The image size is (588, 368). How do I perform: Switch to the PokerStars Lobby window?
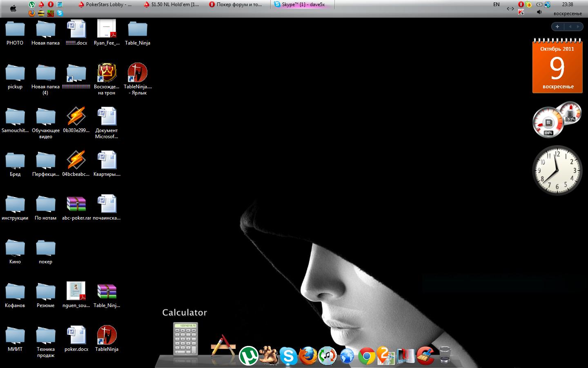click(105, 4)
